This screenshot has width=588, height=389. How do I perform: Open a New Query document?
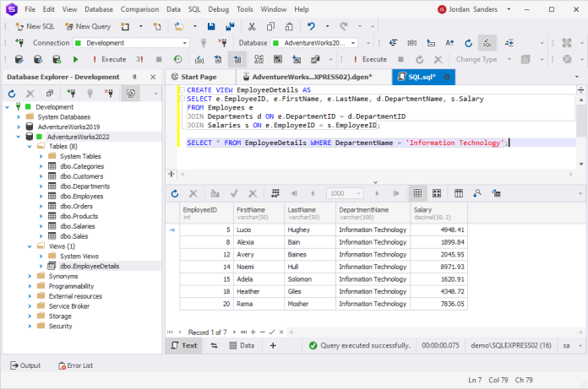pyautogui.click(x=88, y=26)
